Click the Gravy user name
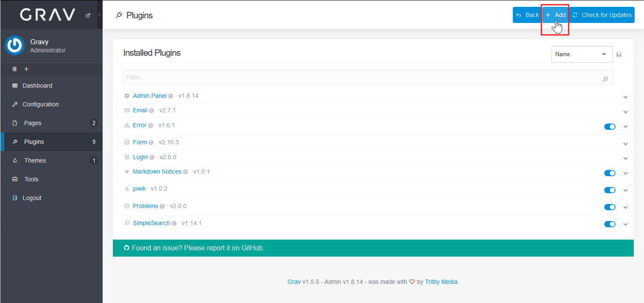 click(39, 42)
